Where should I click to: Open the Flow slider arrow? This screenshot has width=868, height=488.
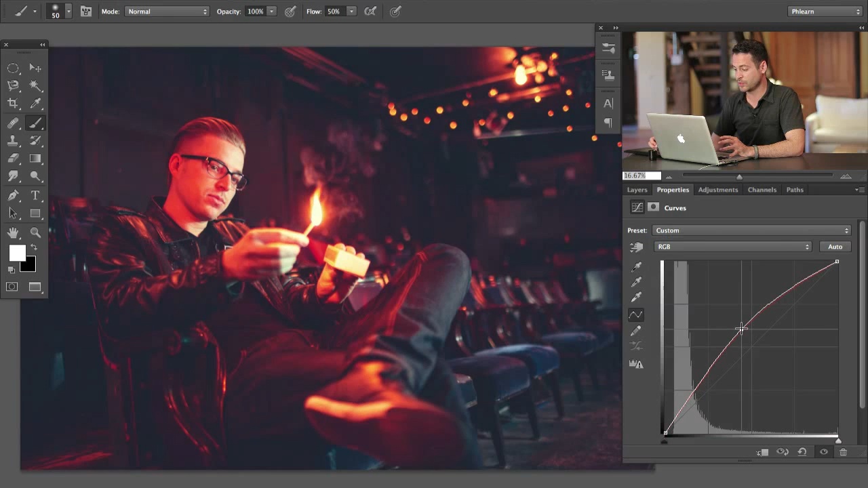click(x=351, y=12)
